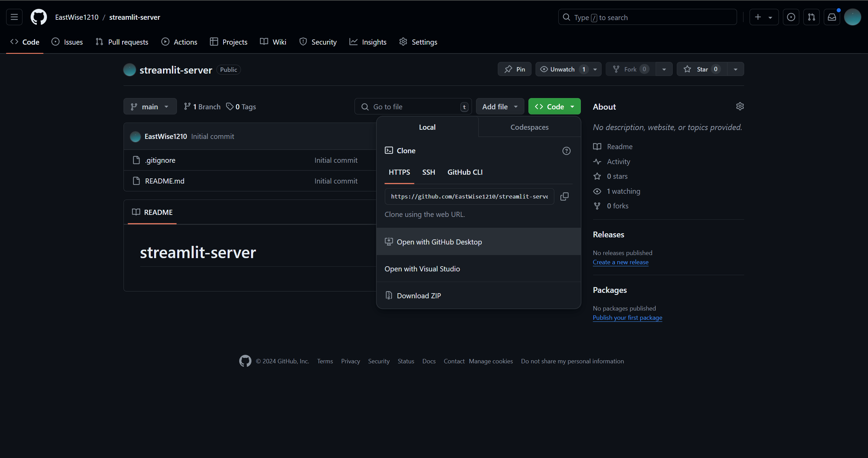Click Create a new release link
The width and height of the screenshot is (868, 458).
pos(620,262)
